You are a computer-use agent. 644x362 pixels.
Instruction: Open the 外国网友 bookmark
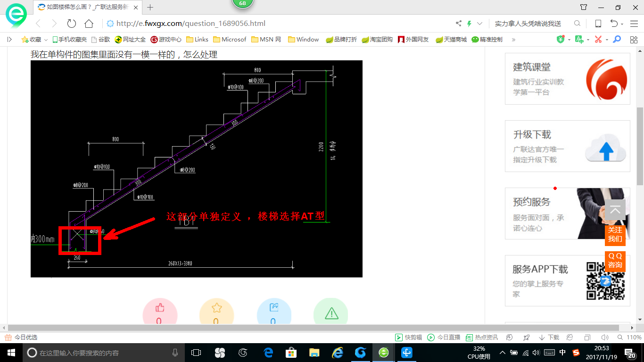pos(413,40)
